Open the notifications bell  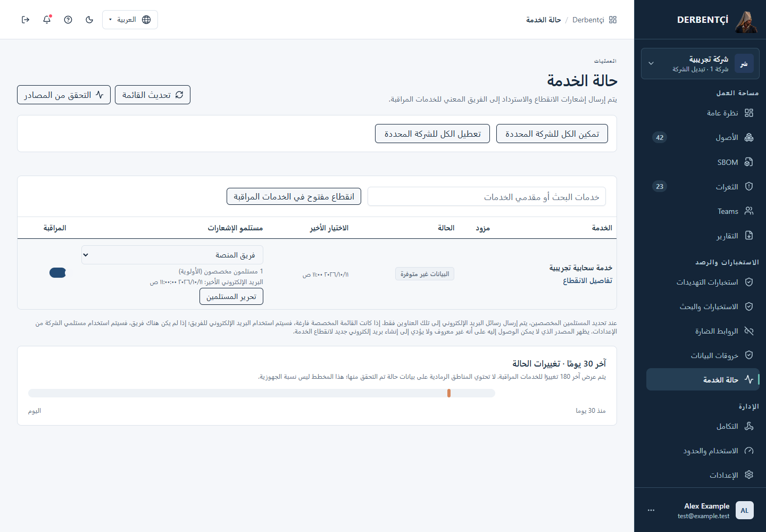click(47, 20)
